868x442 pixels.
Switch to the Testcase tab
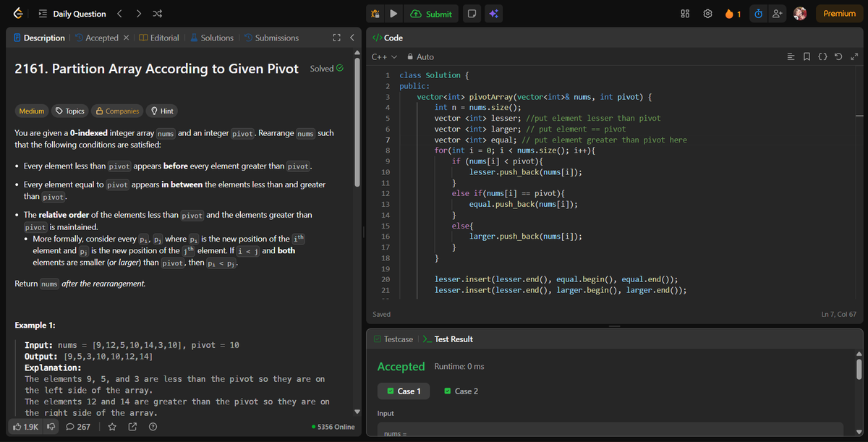393,339
